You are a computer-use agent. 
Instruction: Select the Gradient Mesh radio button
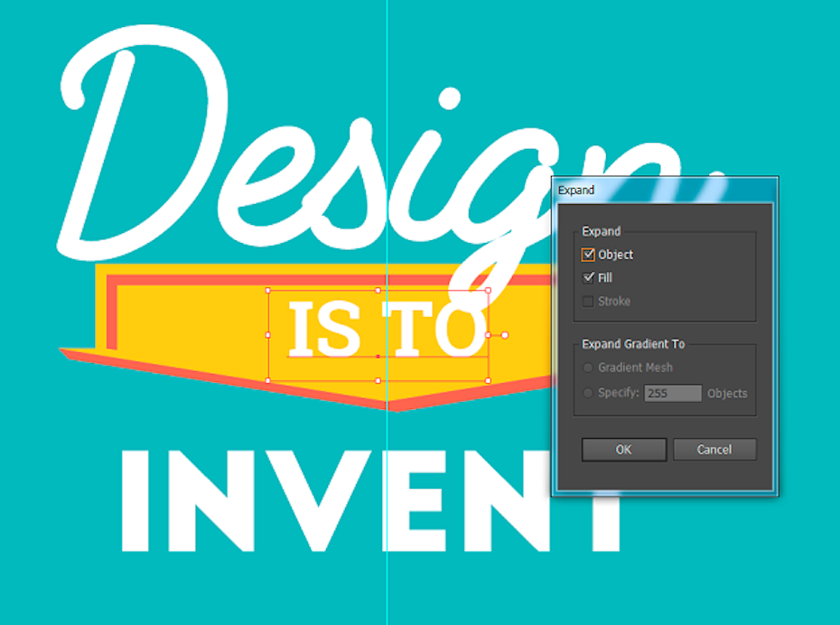pos(589,368)
